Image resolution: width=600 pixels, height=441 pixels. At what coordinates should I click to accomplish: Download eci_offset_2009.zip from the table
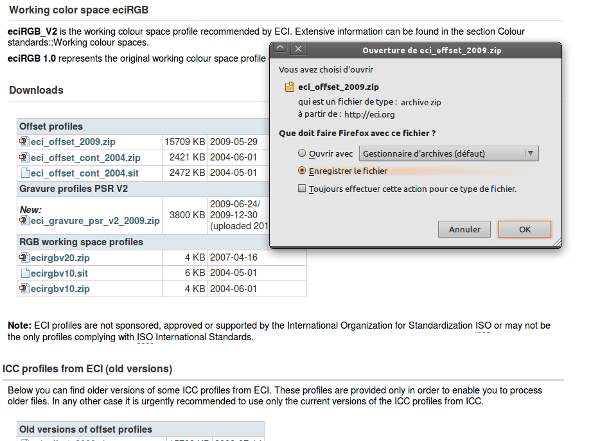pyautogui.click(x=73, y=142)
